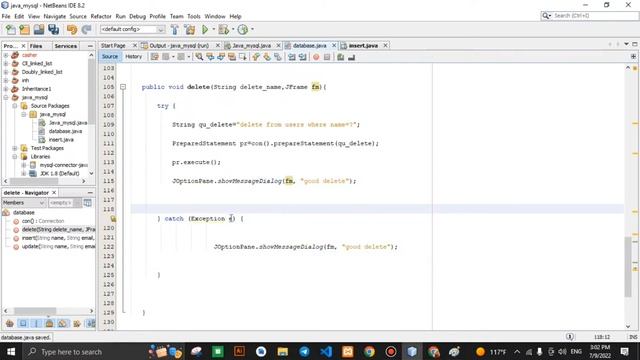
Task: Click the Redo toolbar icon
Action: point(86,29)
